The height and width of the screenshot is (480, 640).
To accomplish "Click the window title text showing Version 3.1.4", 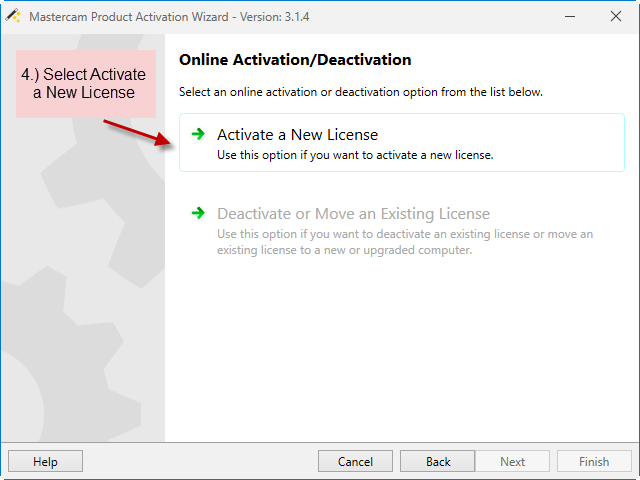I will point(169,17).
